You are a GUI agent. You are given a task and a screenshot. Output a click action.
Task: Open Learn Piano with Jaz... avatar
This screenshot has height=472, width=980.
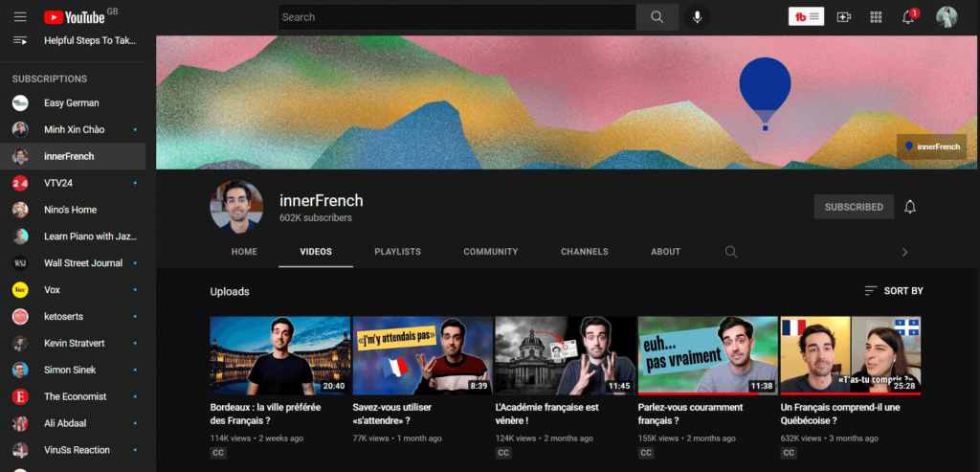(20, 236)
